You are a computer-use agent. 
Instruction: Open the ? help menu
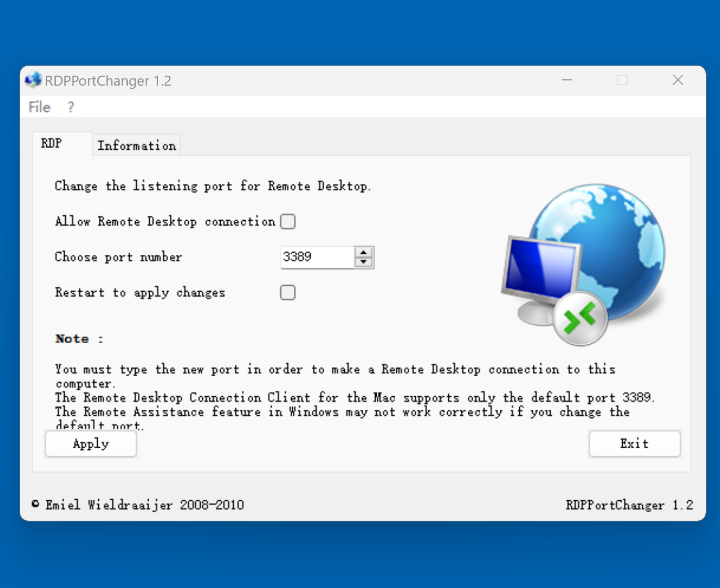[x=71, y=107]
